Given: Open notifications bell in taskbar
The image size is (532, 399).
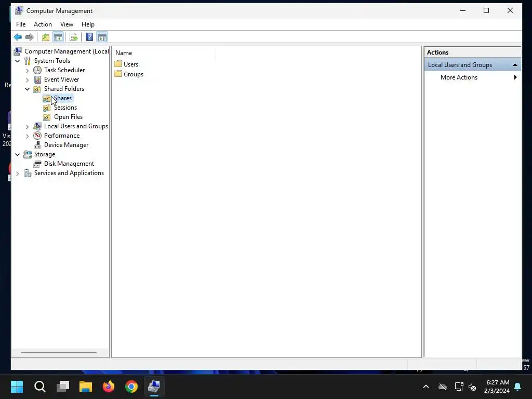Looking at the screenshot, I should coord(518,387).
